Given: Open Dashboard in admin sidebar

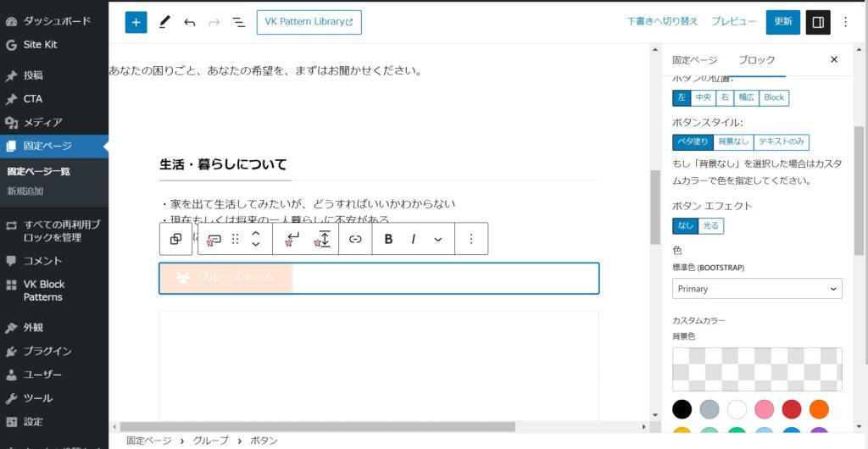Looking at the screenshot, I should point(54,21).
